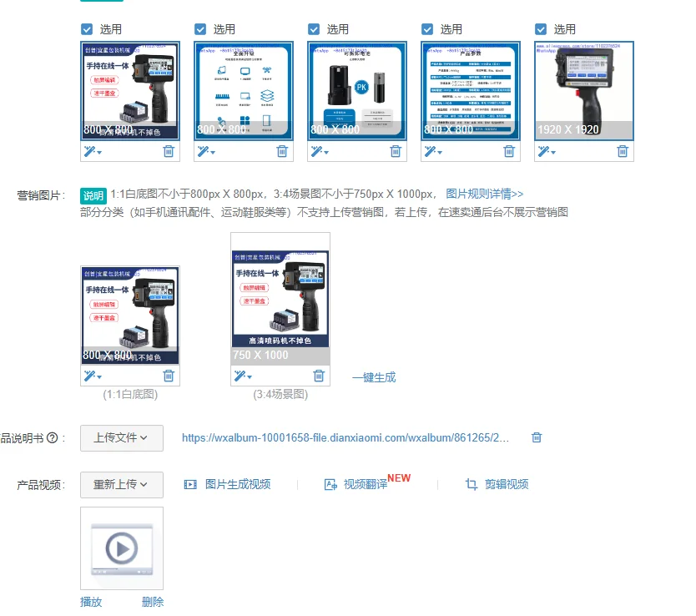Select the 750 X 1000 scene image thumbnail
This screenshot has height=616, width=696.
click(280, 299)
